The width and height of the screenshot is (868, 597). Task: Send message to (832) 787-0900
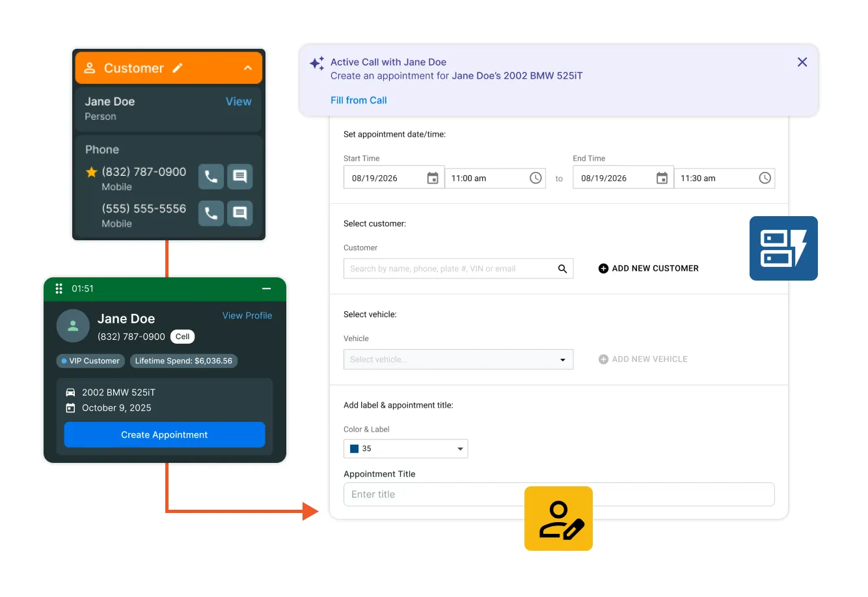coord(239,176)
